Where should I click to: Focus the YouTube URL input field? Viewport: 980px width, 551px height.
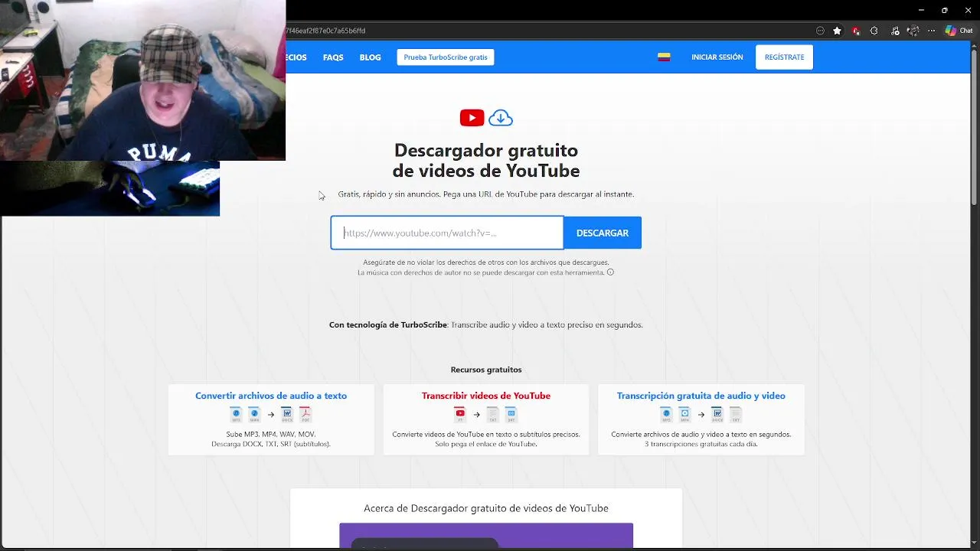click(x=447, y=233)
